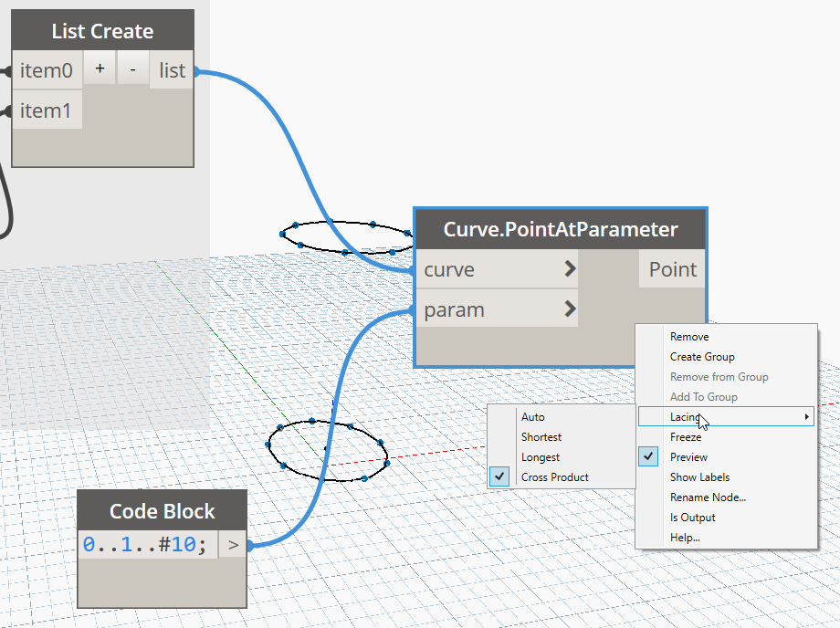Choose Longest lacing
The width and height of the screenshot is (840, 628).
(x=540, y=457)
